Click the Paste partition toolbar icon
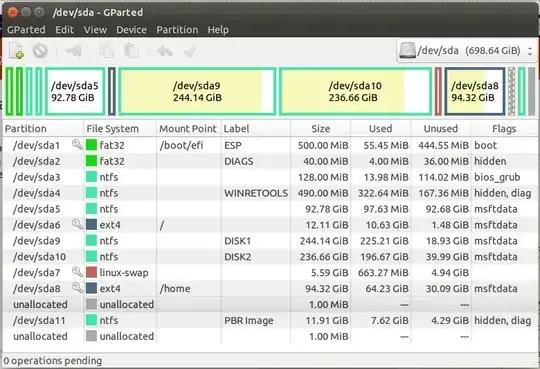The height and width of the screenshot is (369, 540). (132, 51)
